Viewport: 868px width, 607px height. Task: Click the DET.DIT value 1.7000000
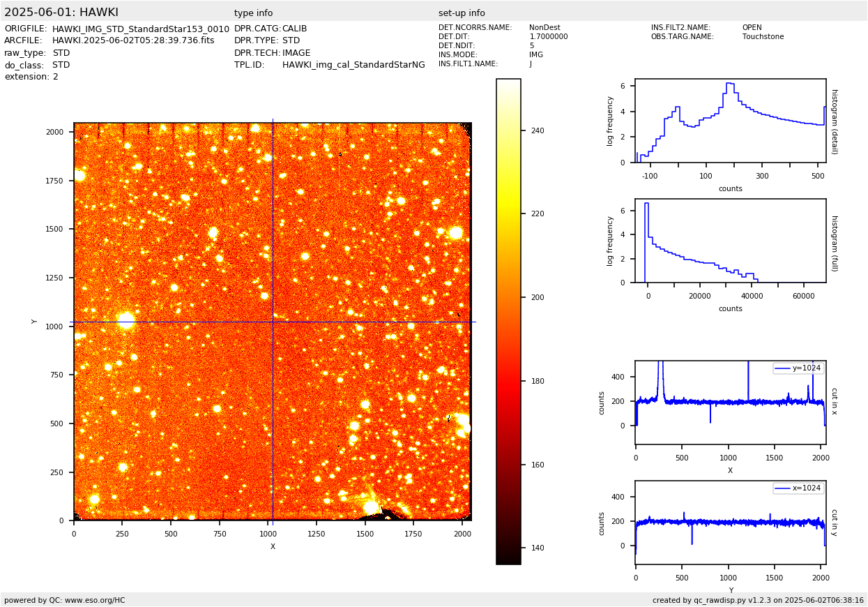pos(549,37)
